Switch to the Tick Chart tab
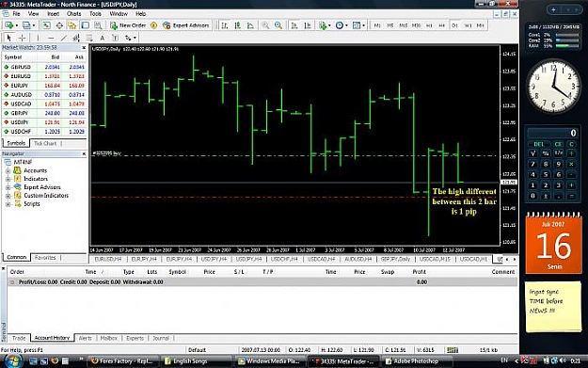The height and width of the screenshot is (368, 588). (x=45, y=143)
